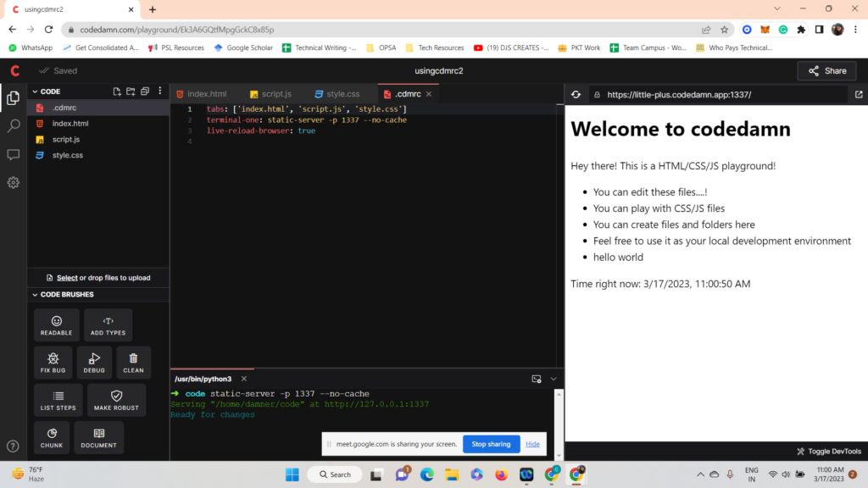Apply the Fix Bug code brush

coord(53,363)
